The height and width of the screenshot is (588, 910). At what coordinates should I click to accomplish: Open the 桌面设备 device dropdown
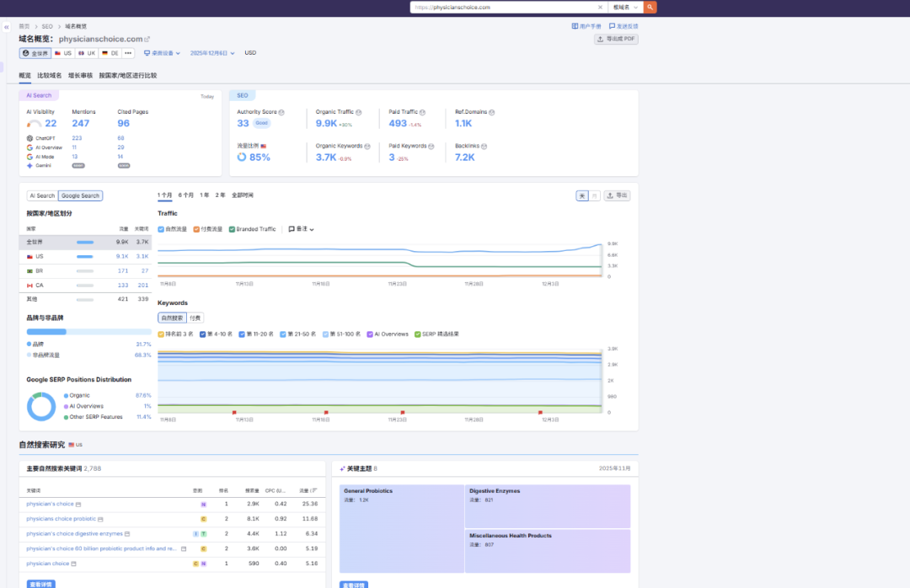tap(162, 53)
